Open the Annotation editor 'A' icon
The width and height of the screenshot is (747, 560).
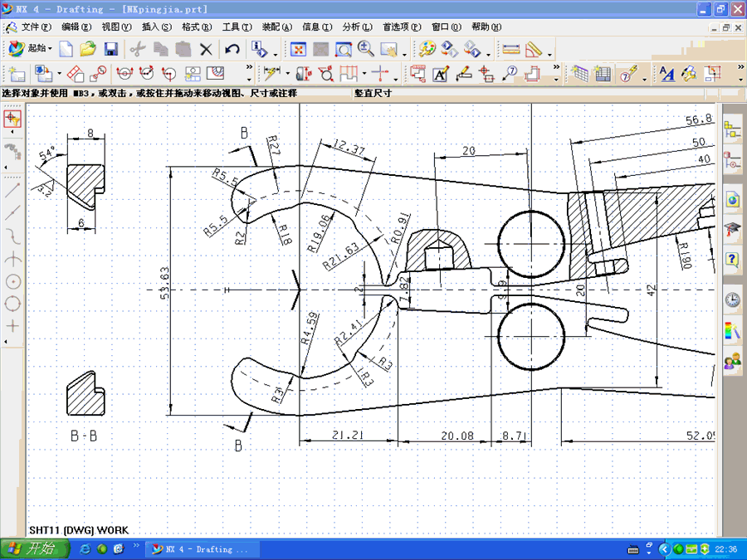440,75
